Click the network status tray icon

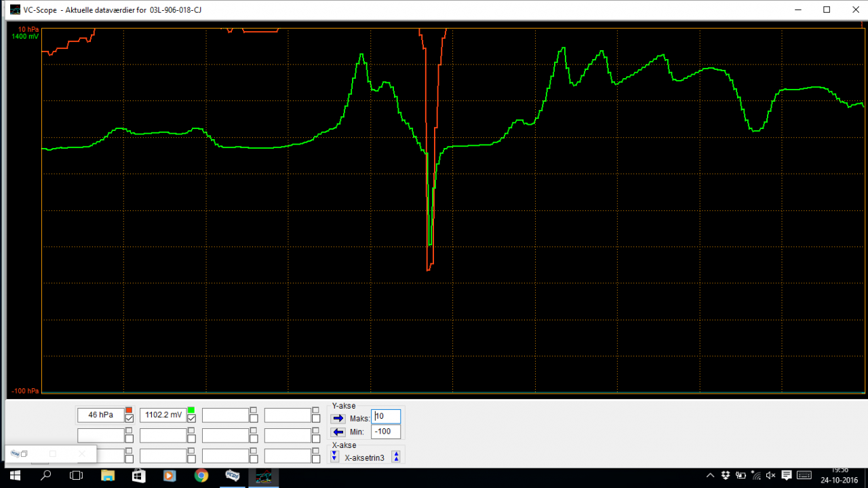pyautogui.click(x=755, y=475)
